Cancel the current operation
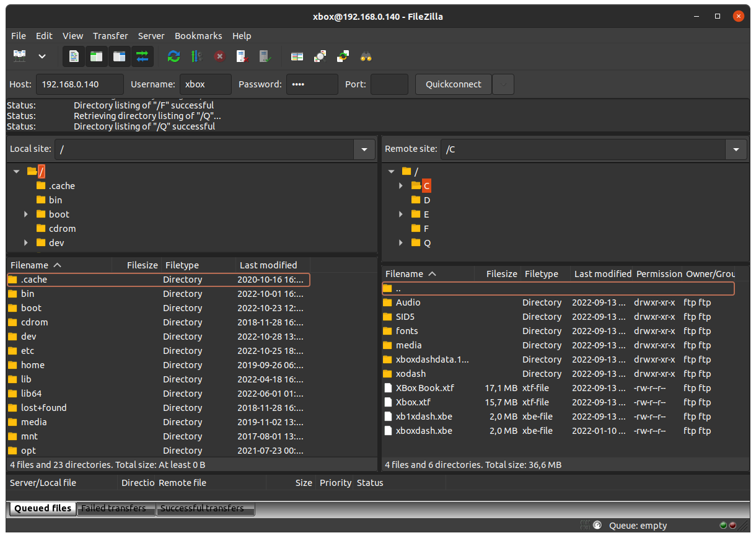Screen dimensions: 756x538 tap(219, 56)
